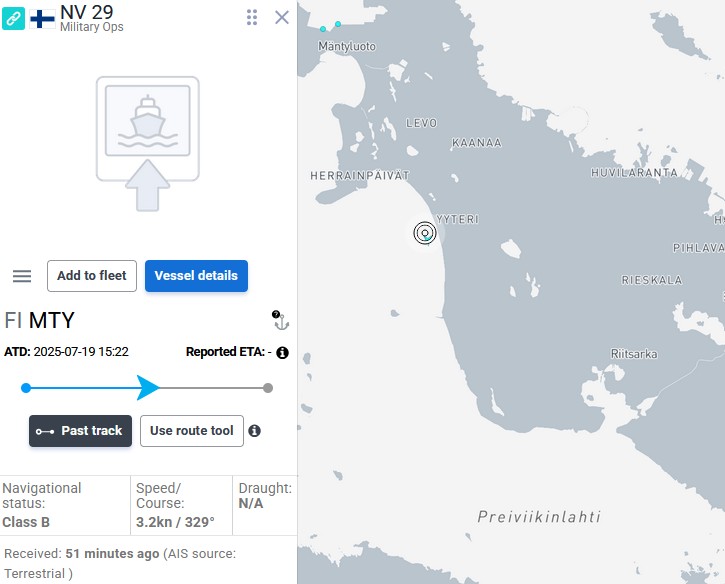Click the HUVILARANTA map label

(x=634, y=173)
